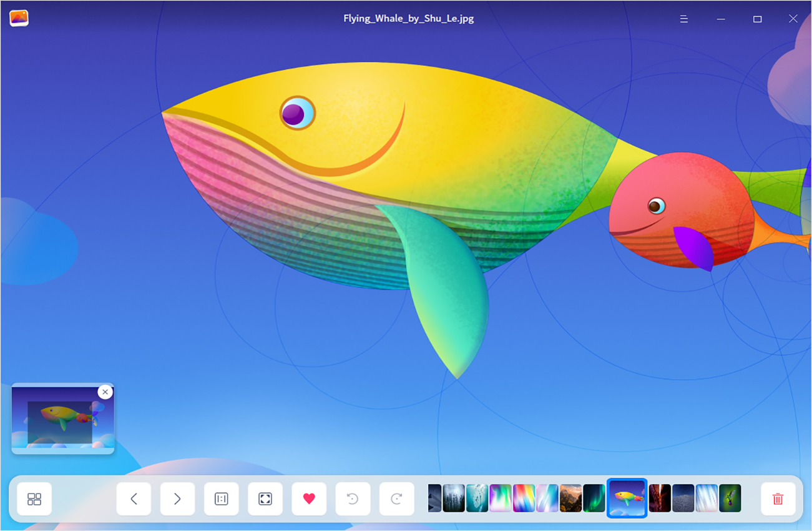Select the pastel pink-blue swirl thumbnail
812x531 pixels.
click(547, 499)
